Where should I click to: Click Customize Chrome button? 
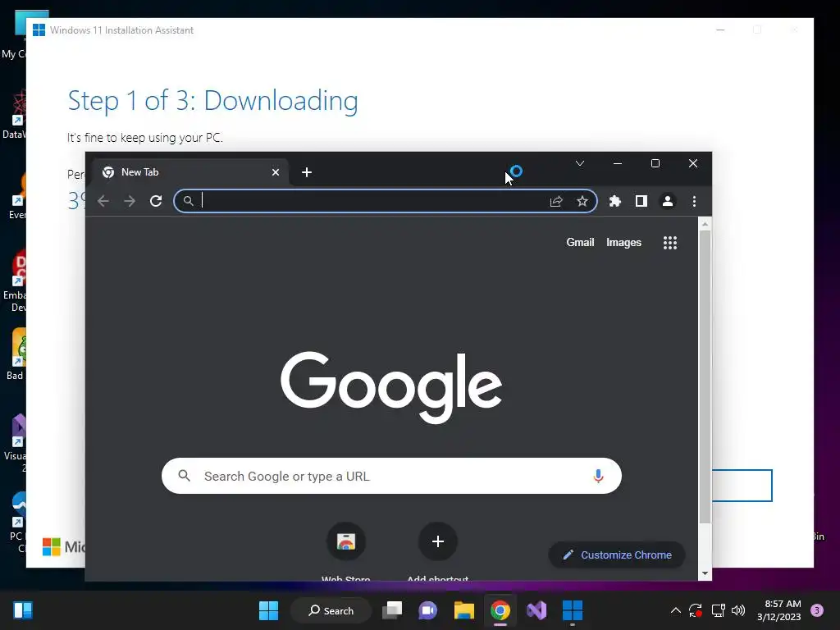(x=617, y=555)
